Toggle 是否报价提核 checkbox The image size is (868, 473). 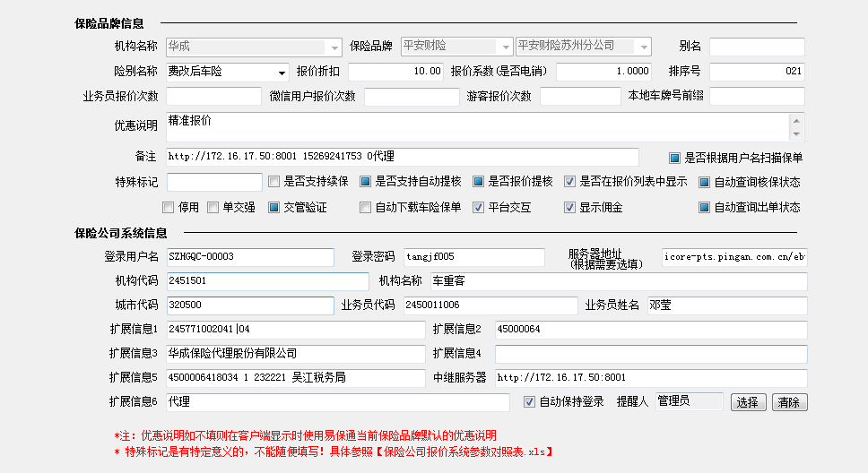click(x=478, y=182)
